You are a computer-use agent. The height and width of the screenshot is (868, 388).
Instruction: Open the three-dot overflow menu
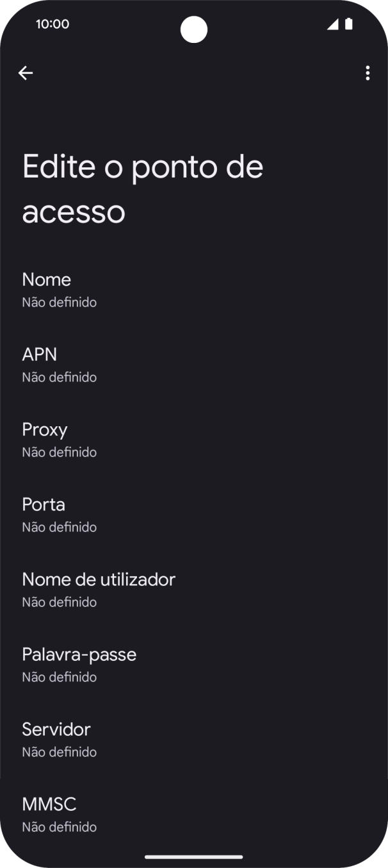(368, 73)
